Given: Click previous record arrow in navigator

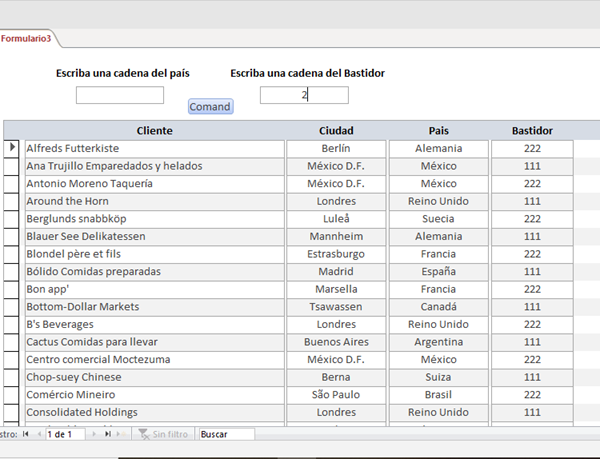Looking at the screenshot, I should pyautogui.click(x=38, y=434).
